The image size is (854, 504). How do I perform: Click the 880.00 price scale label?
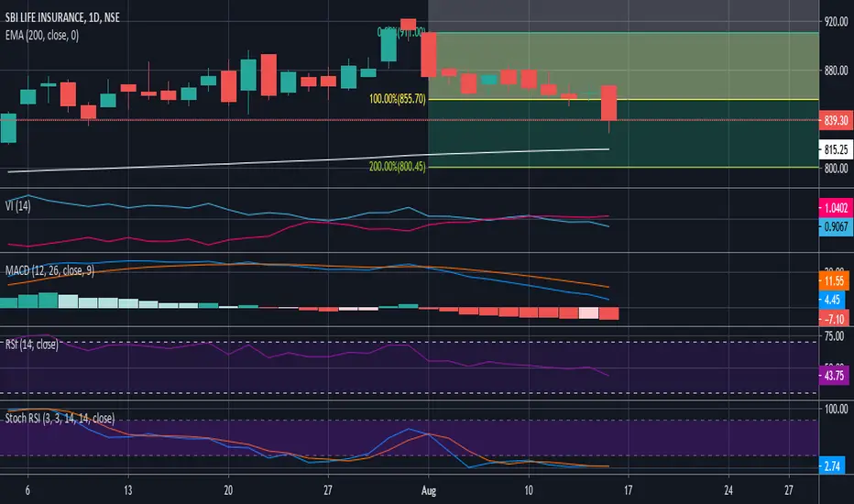point(836,71)
